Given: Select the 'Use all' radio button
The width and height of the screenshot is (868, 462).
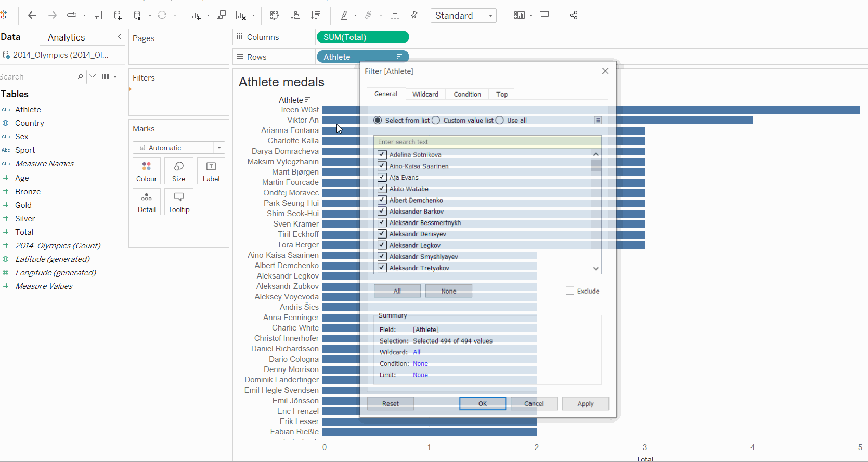Looking at the screenshot, I should tap(500, 120).
